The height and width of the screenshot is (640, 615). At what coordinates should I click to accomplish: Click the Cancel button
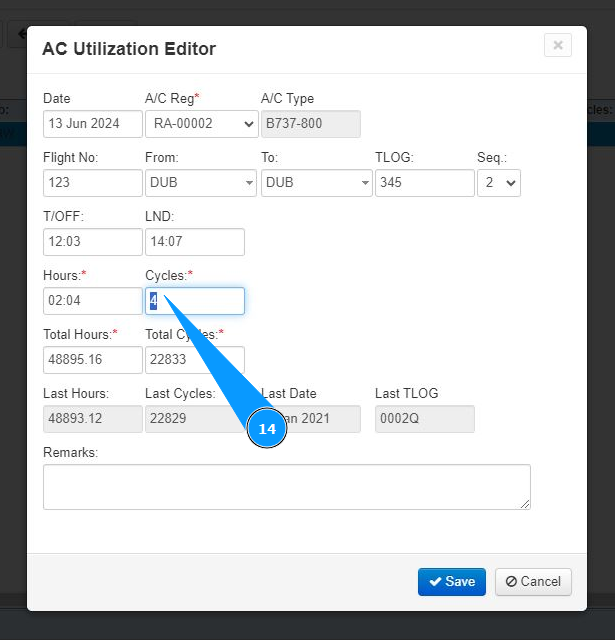[533, 582]
